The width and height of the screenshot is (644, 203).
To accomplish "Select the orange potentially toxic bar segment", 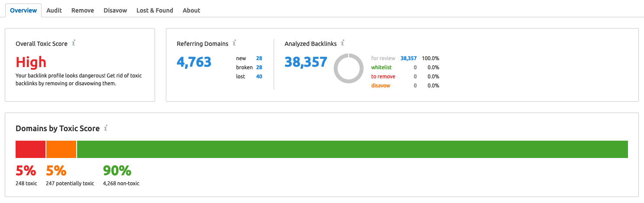I will pos(61,149).
